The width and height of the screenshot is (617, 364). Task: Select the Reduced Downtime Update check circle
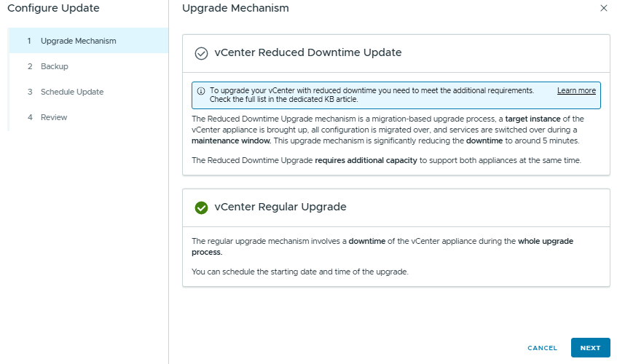pyautogui.click(x=202, y=53)
